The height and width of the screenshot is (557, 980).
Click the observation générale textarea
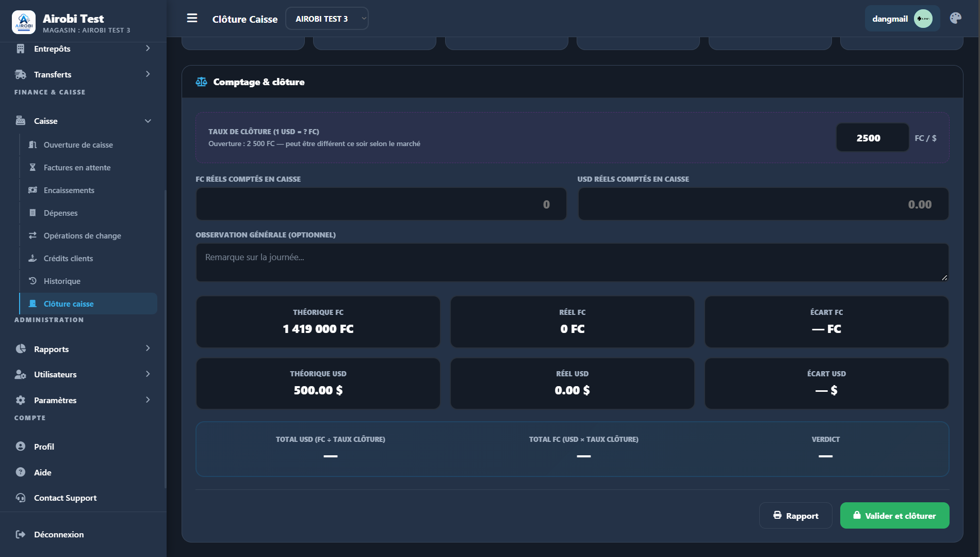[x=572, y=262]
